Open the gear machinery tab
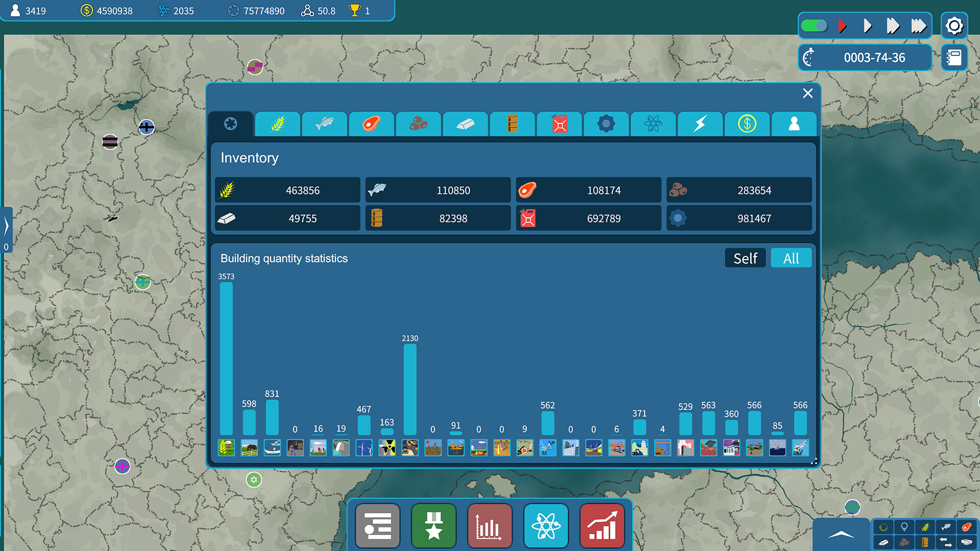 606,124
